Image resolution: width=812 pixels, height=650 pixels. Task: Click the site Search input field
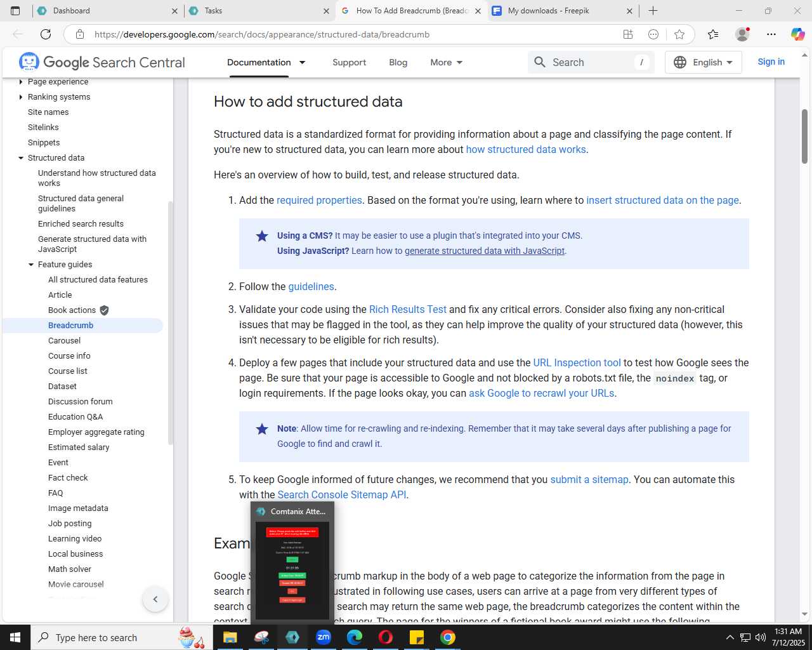coord(591,62)
